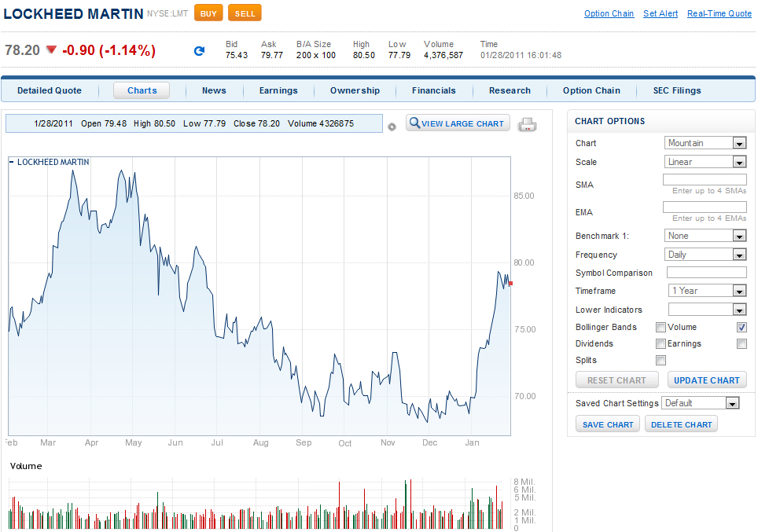Viewport: 758px width, 532px height.
Task: Open the SEC Filings tab
Action: tap(677, 90)
